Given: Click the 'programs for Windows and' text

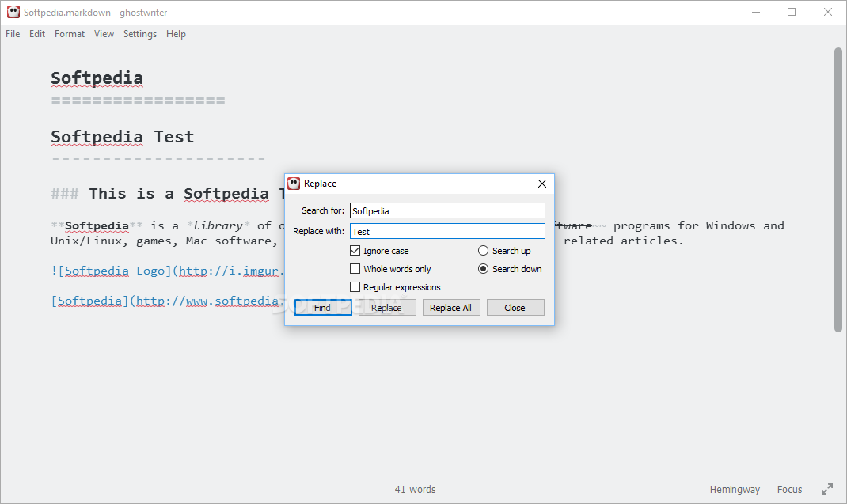Looking at the screenshot, I should coord(698,225).
